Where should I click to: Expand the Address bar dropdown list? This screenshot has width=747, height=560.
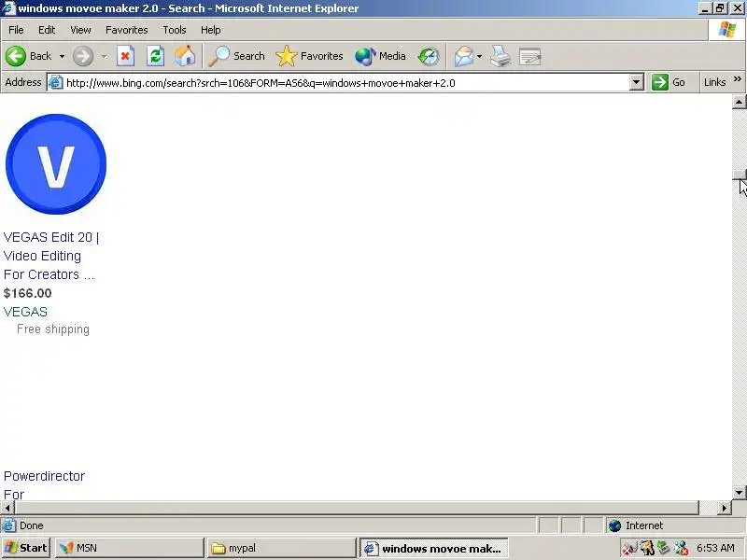(637, 82)
